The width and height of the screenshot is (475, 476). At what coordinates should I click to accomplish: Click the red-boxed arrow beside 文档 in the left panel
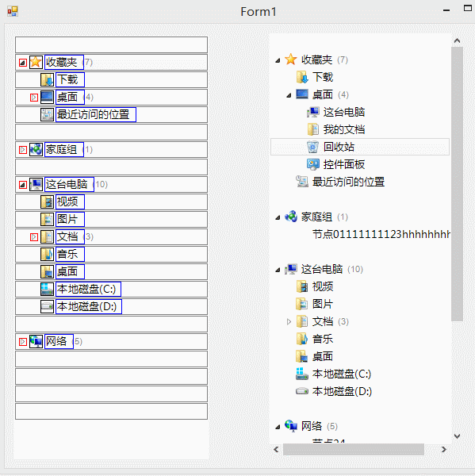pos(34,237)
